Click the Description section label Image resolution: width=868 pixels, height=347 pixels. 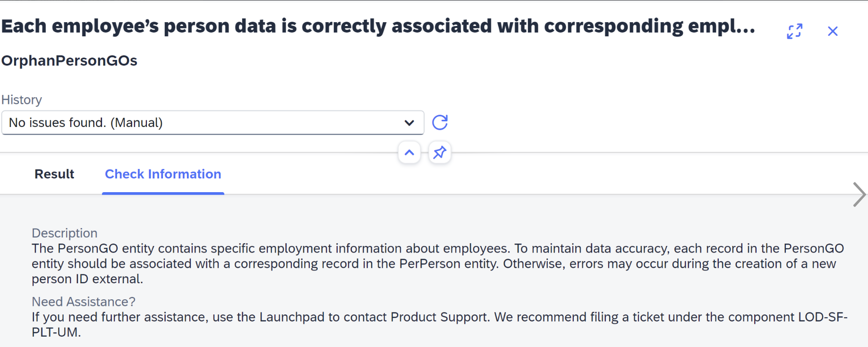coord(65,233)
